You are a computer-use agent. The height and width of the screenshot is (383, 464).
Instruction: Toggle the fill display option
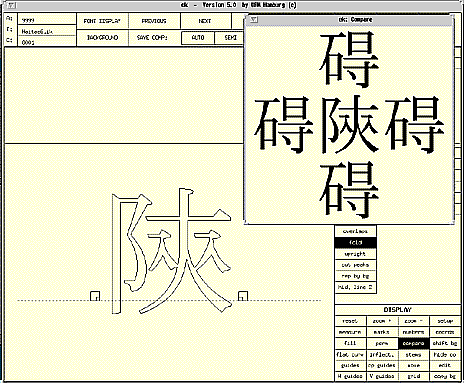tap(350, 343)
